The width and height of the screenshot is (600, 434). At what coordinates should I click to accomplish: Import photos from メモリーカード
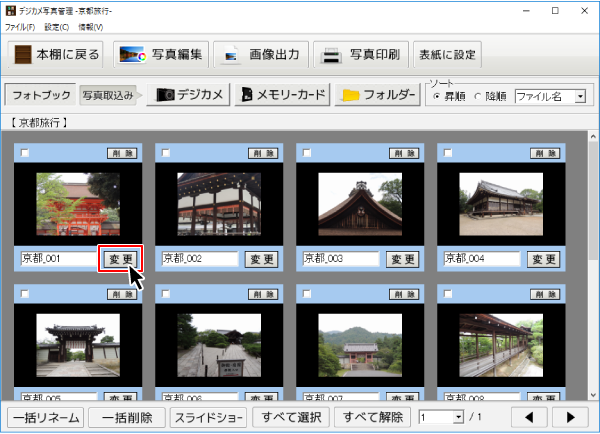[x=282, y=95]
